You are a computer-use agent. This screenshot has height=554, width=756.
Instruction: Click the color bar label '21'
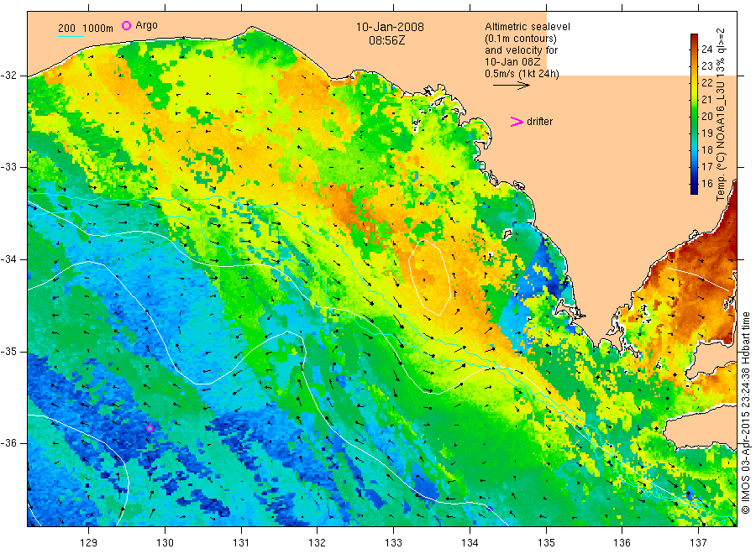pyautogui.click(x=706, y=99)
